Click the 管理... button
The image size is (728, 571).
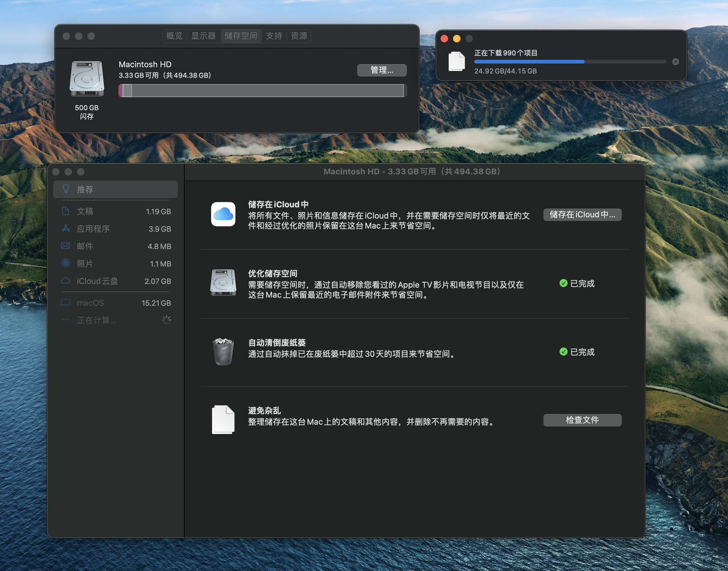coord(382,70)
